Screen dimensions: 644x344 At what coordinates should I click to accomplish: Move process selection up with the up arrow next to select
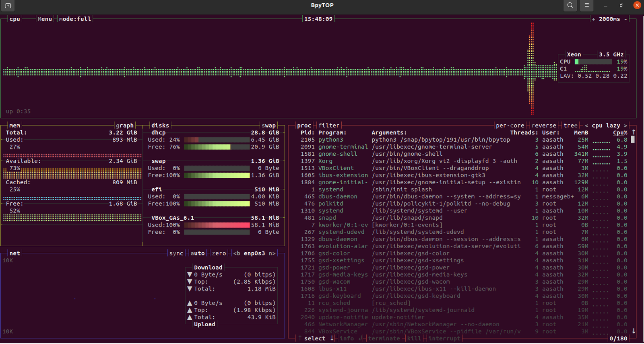tap(300, 338)
